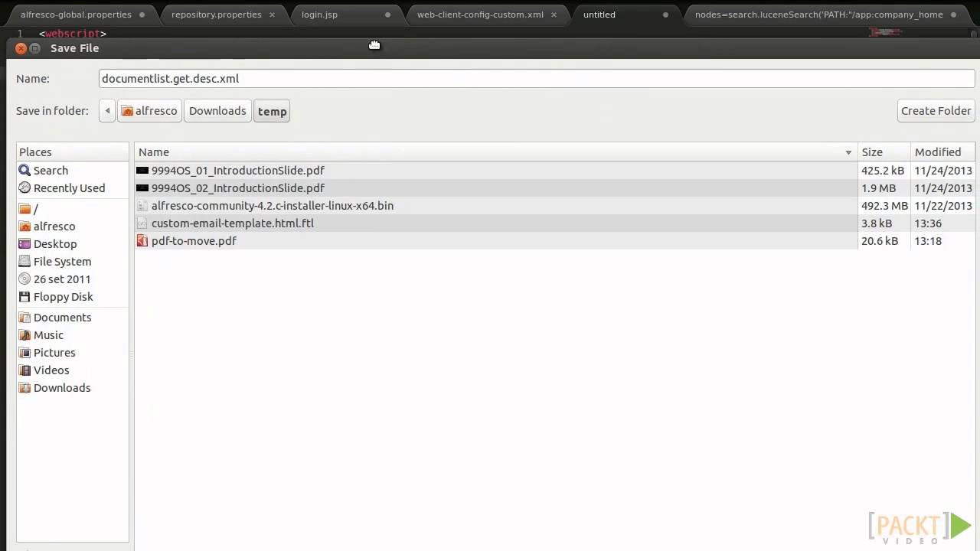Click the custom-email-template.html.ftl file icon
Image resolution: width=980 pixels, height=551 pixels.
142,223
